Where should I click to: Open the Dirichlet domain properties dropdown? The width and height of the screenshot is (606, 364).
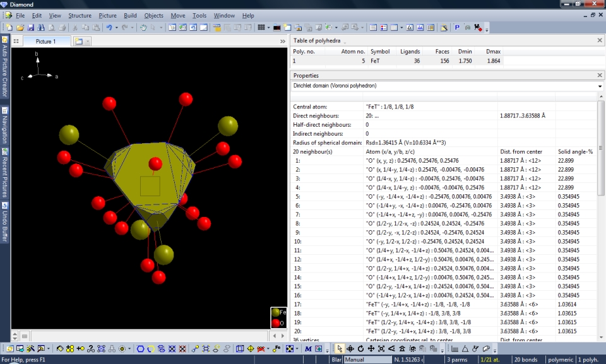(x=600, y=85)
